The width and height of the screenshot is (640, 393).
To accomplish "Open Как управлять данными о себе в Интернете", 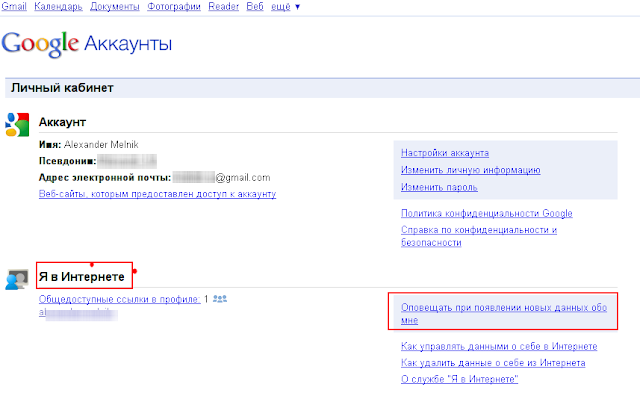I will coord(499,346).
